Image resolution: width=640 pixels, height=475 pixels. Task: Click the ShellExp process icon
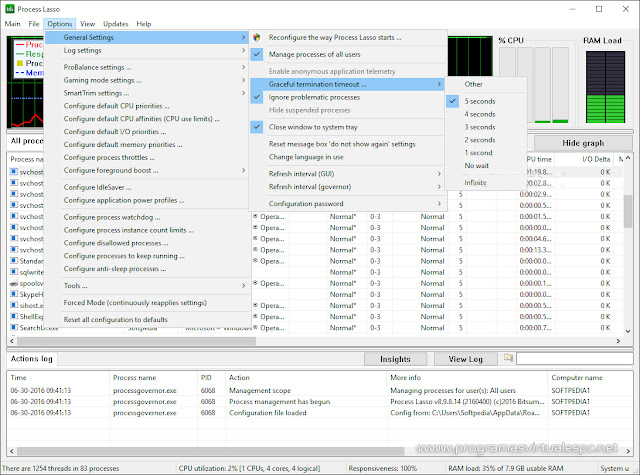click(x=14, y=316)
